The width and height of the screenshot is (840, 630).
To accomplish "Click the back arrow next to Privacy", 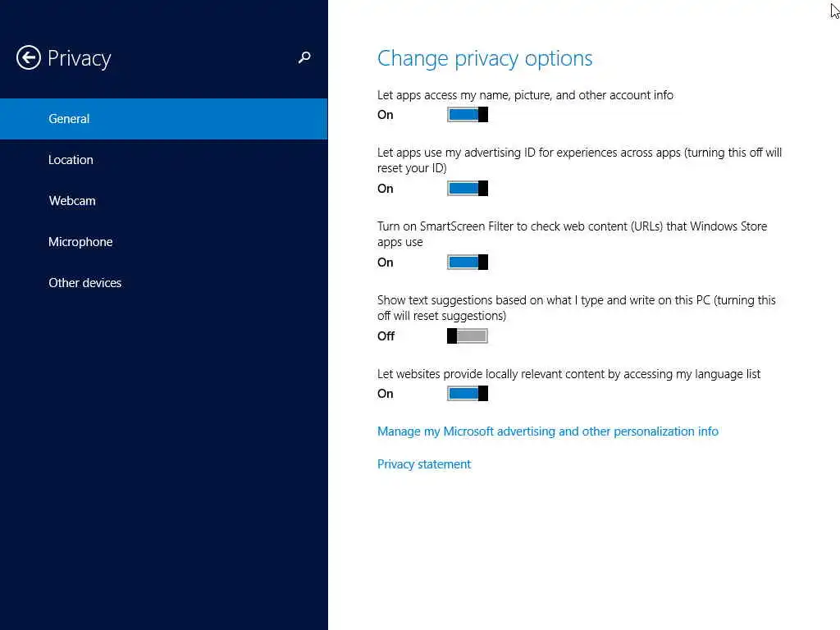I will tap(29, 57).
